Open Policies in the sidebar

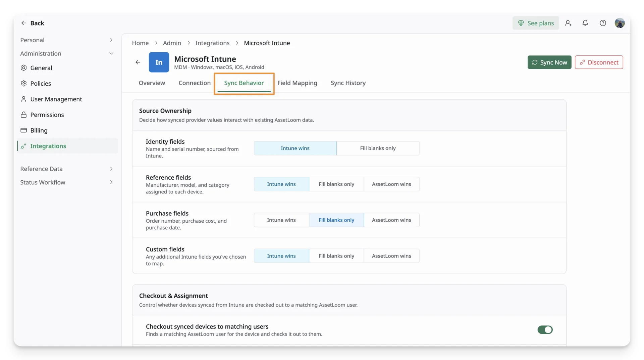point(67,83)
